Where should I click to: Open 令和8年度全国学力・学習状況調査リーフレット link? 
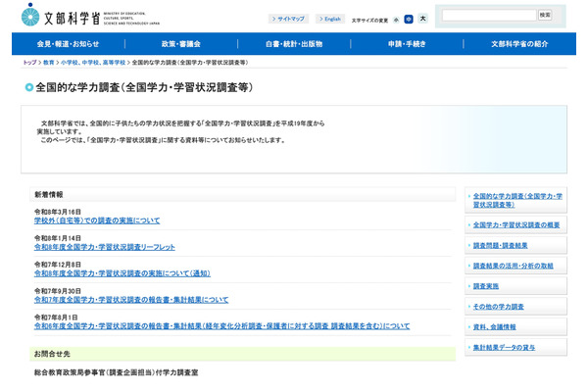(x=105, y=247)
